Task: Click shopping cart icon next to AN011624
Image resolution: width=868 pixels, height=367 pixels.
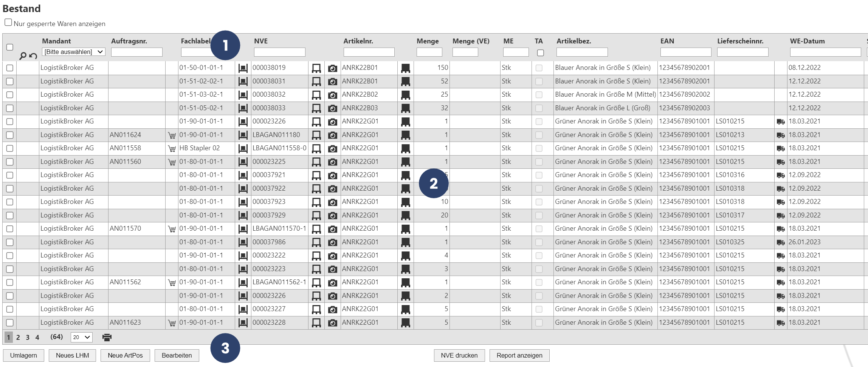Action: click(172, 135)
